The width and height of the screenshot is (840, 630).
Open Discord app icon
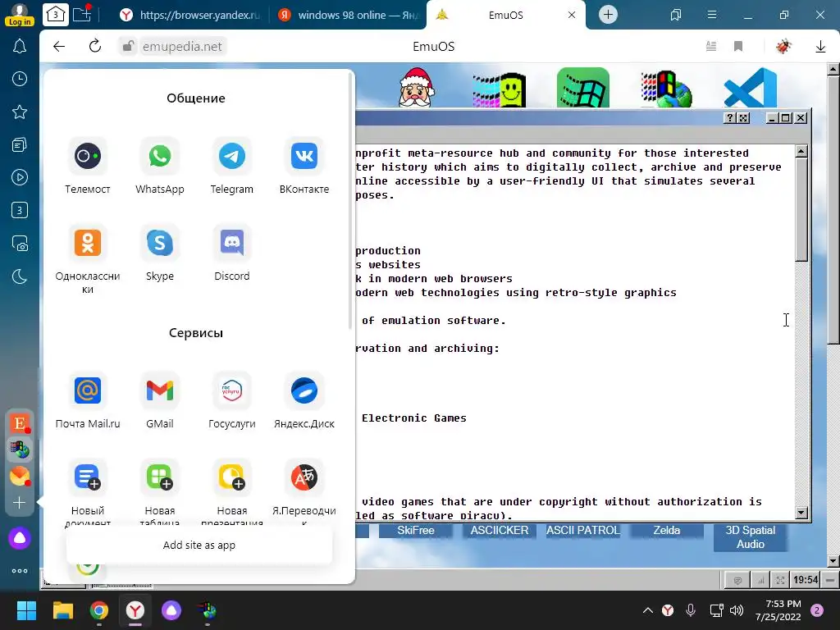point(232,243)
